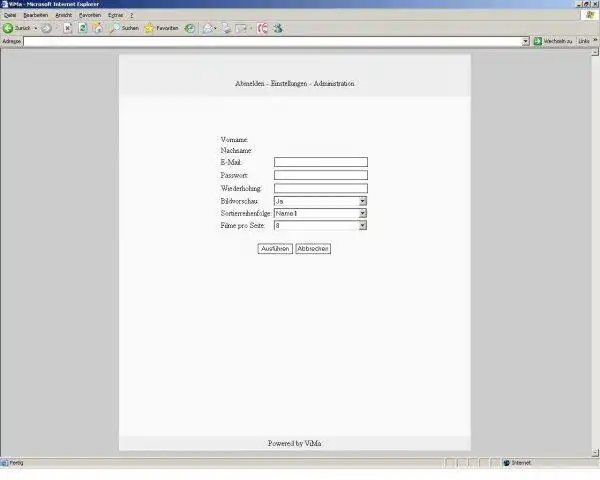
Task: Click the Windows flag throbber logo
Action: tap(590, 15)
